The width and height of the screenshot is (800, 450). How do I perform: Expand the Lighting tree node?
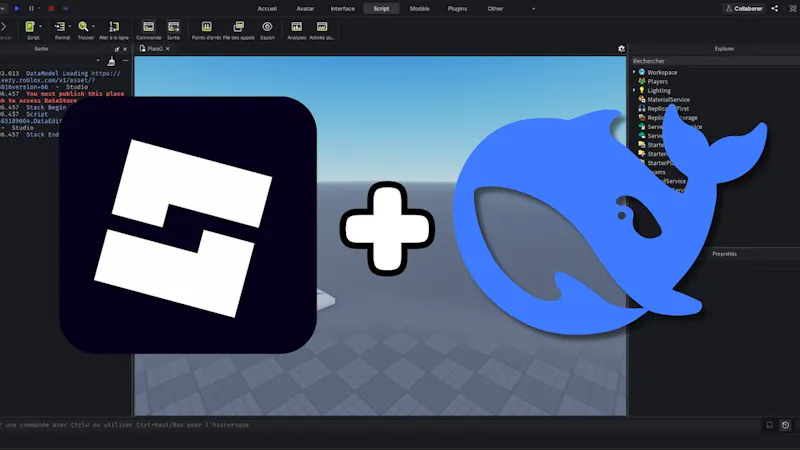point(634,90)
